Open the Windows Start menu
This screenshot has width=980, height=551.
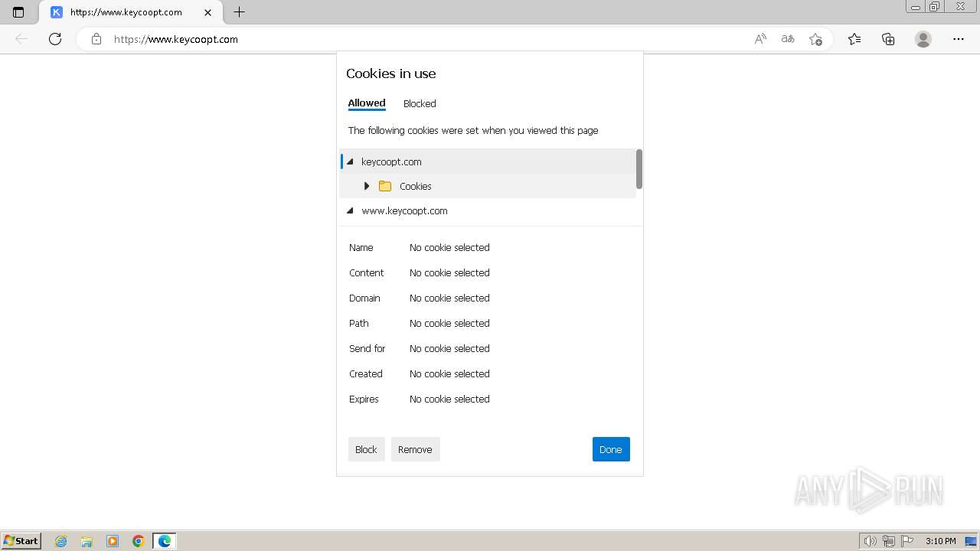click(x=21, y=541)
